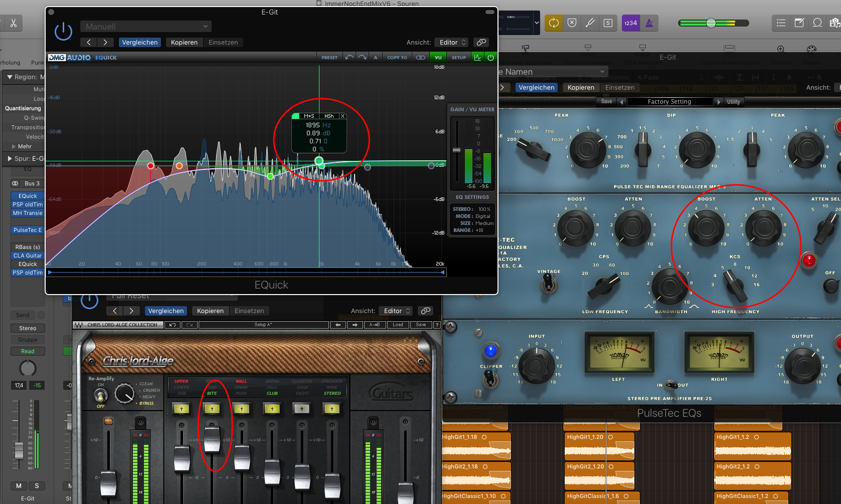Image resolution: width=841 pixels, height=504 pixels.
Task: Toggle the Re-Amplify ON/OFF switch
Action: pyautogui.click(x=101, y=395)
